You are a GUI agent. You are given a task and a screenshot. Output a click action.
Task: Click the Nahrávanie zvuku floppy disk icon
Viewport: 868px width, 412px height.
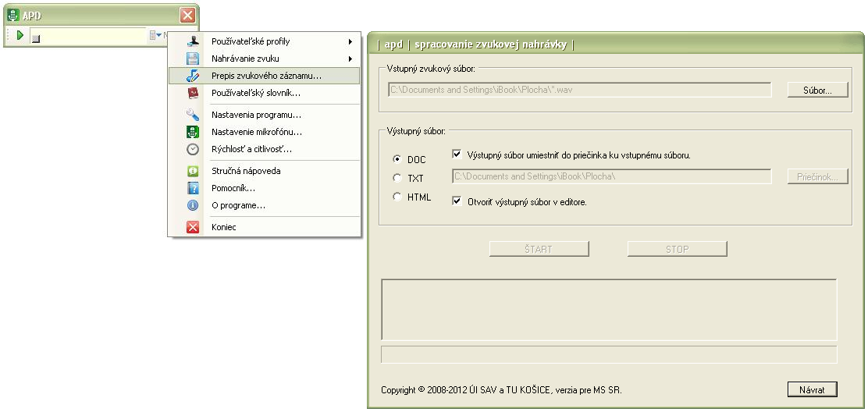193,59
